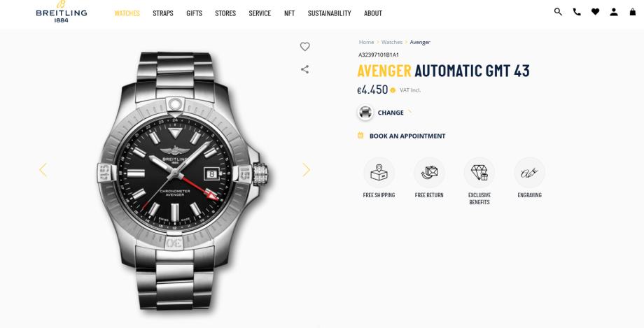The width and height of the screenshot is (644, 328).
Task: Open the user account icon
Action: tap(614, 12)
